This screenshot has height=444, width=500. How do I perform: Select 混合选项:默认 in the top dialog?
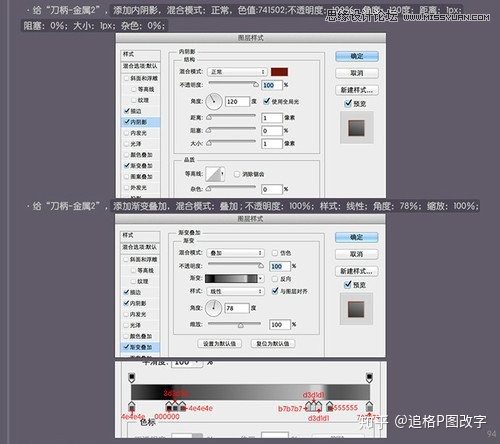(141, 66)
